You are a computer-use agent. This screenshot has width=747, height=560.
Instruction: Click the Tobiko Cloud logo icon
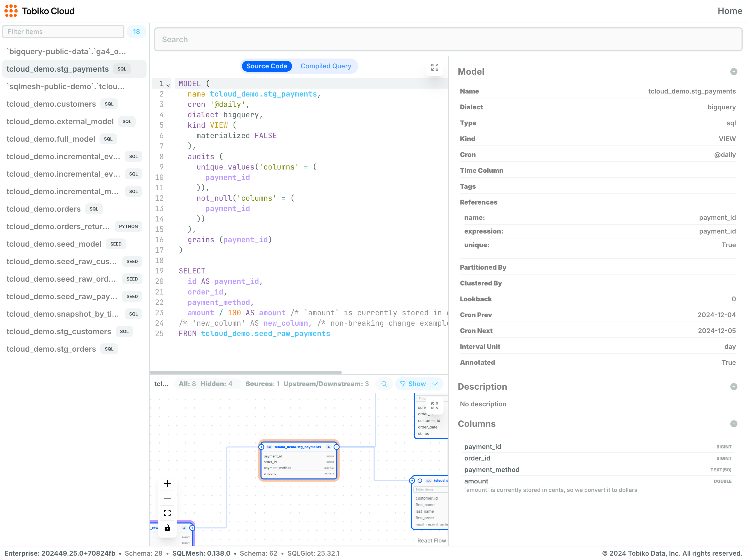tap(11, 11)
